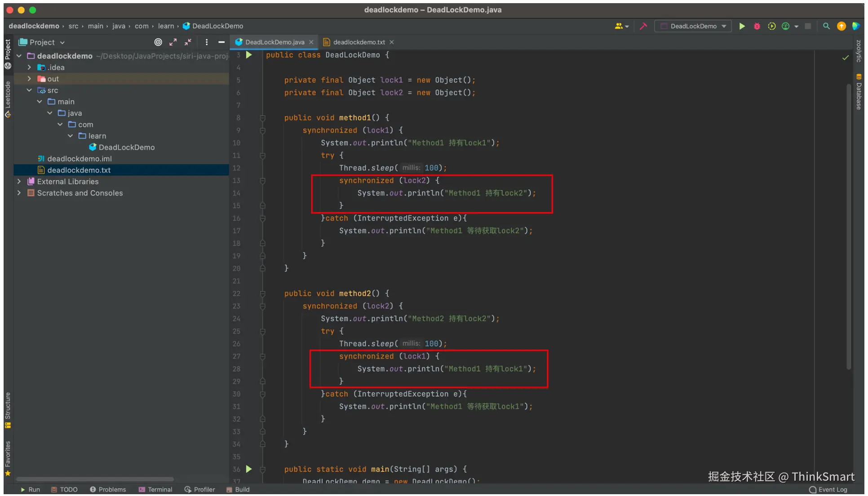Open Search Everywhere magnifier icon
868x496 pixels.
pos(826,26)
